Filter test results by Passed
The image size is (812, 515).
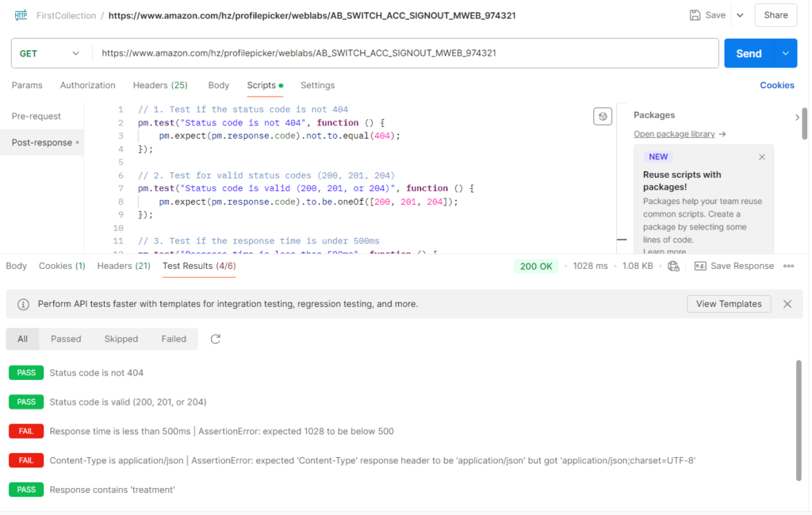coord(66,339)
